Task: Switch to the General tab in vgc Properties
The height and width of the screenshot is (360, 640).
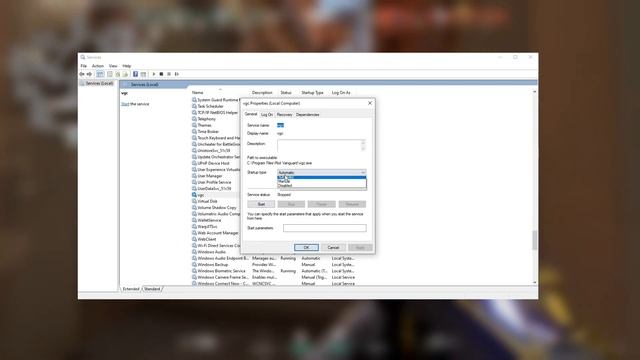Action: [251, 114]
